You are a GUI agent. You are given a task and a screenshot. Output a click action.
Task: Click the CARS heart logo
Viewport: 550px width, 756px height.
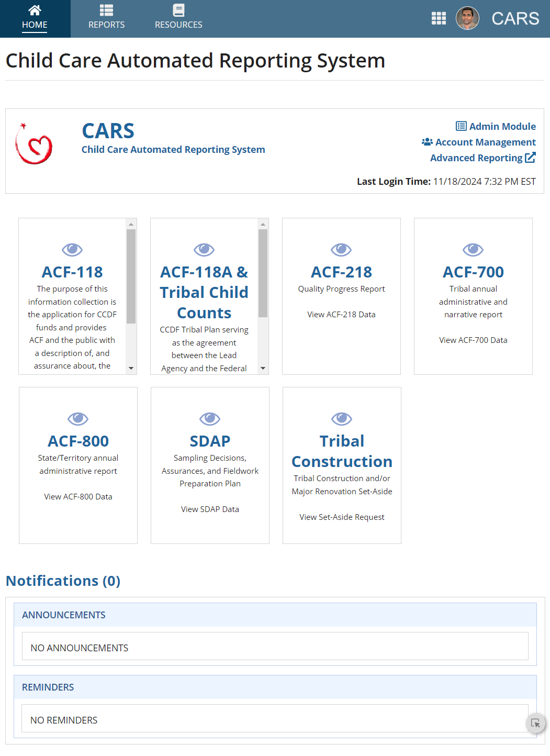point(35,144)
